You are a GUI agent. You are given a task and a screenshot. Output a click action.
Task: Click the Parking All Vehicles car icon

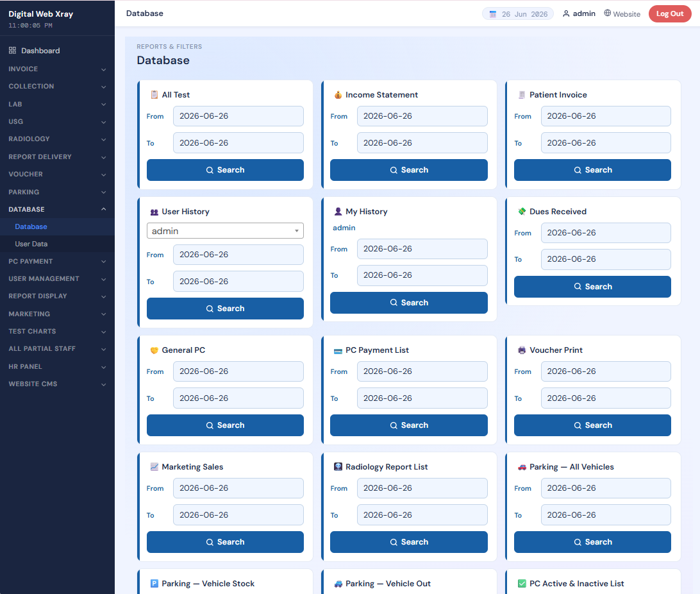pos(522,467)
